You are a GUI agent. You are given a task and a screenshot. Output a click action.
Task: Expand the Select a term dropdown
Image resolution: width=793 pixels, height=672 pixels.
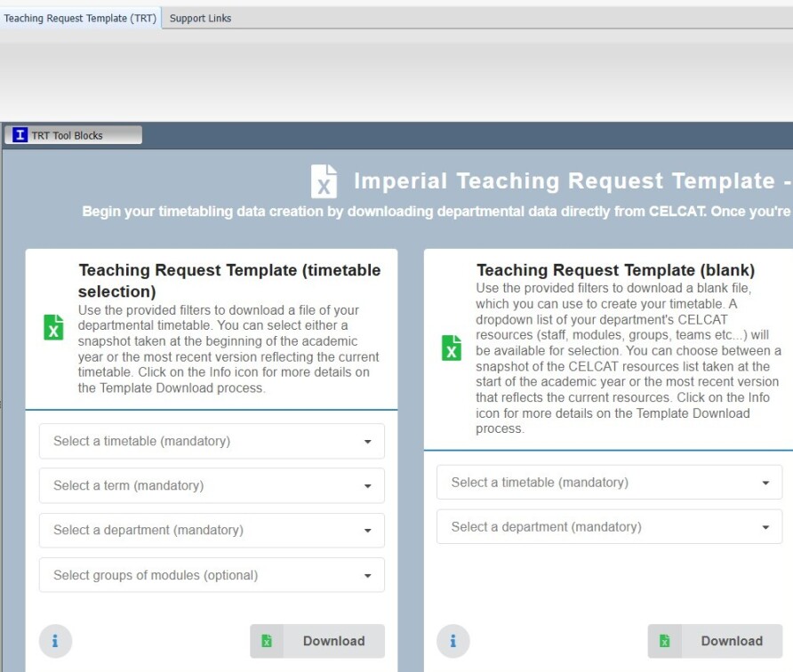[212, 485]
